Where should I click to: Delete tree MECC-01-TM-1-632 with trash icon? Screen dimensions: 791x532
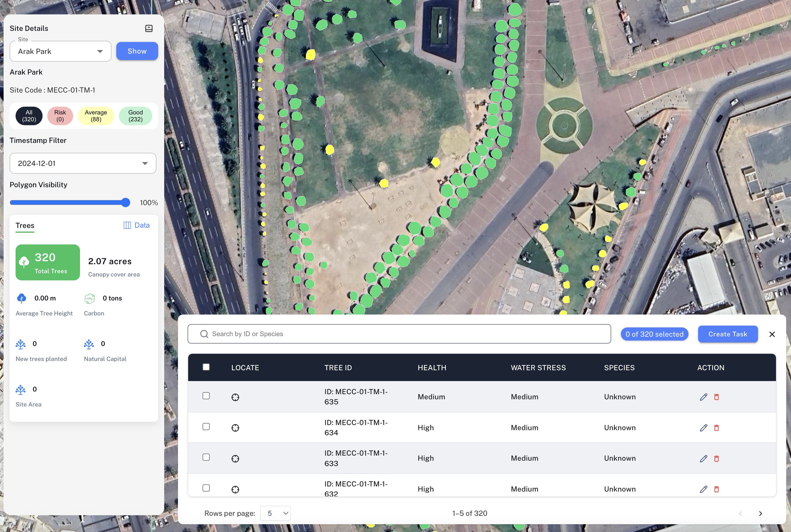click(x=716, y=489)
